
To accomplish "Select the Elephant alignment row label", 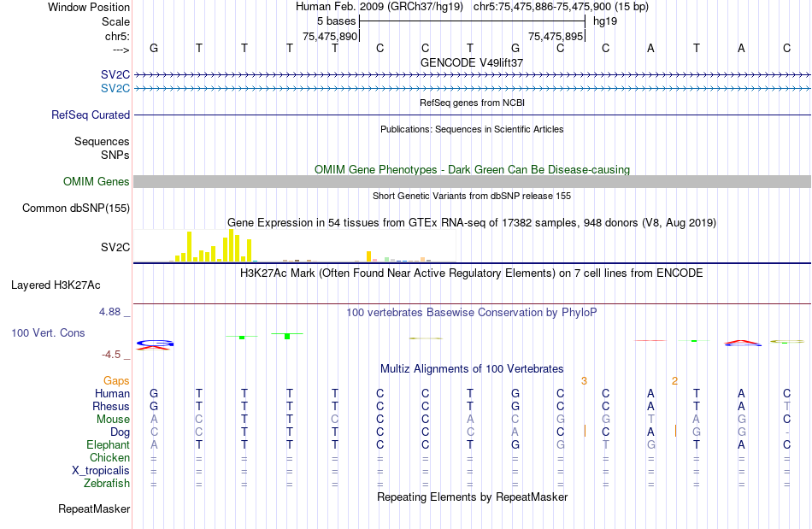I will tap(109, 444).
